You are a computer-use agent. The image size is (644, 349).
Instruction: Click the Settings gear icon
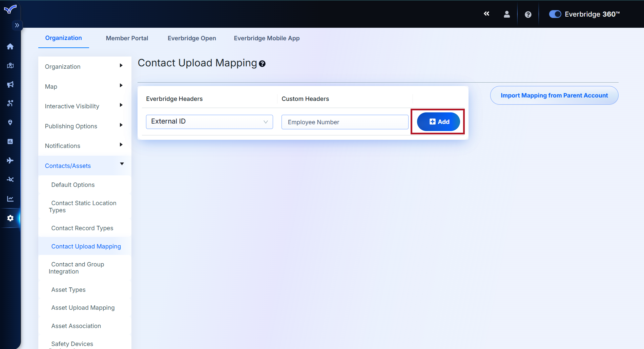coord(10,218)
